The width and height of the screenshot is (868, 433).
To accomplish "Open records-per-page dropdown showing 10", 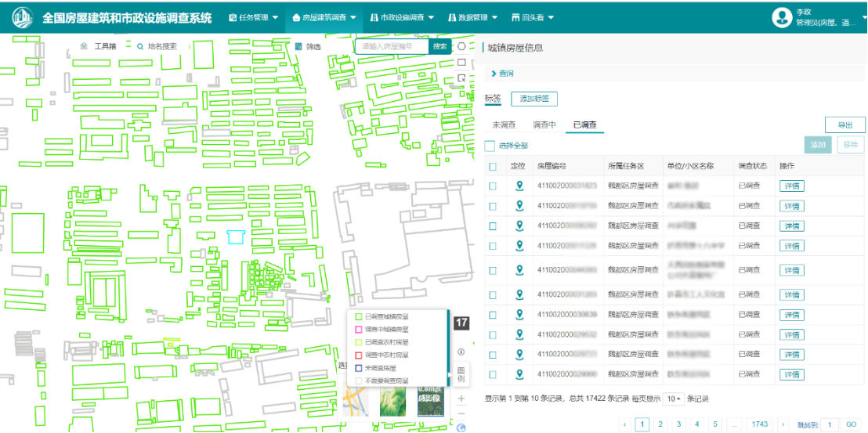I will (x=674, y=399).
